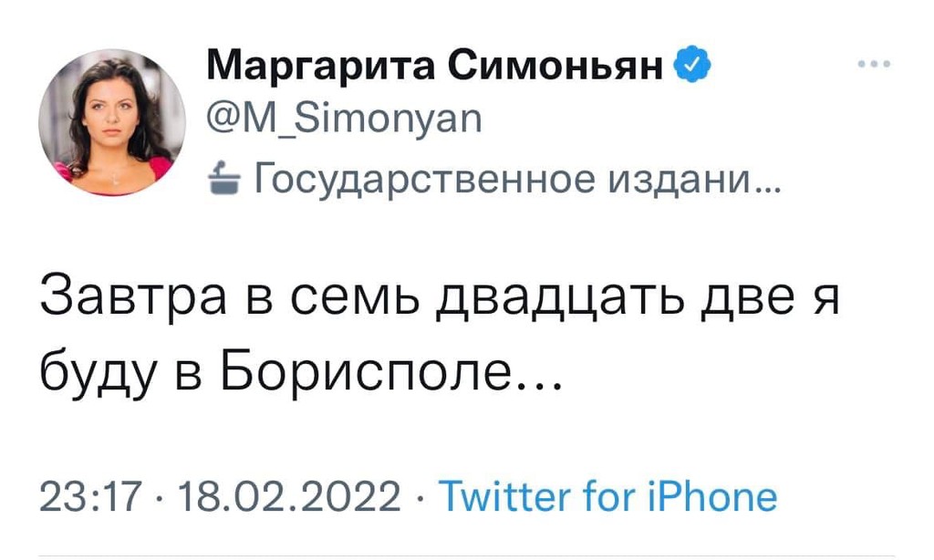Click the 'Twitter for iPhone' source link
This screenshot has height=560, width=934.
(607, 497)
